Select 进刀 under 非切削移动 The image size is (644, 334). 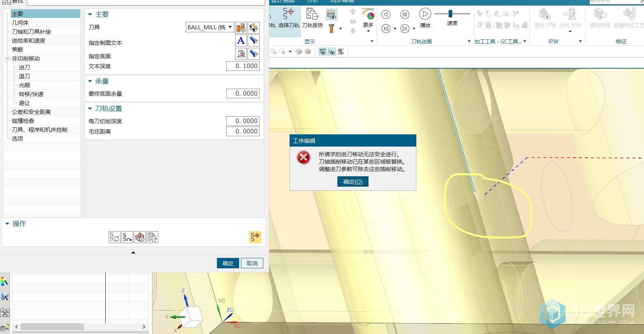click(24, 67)
